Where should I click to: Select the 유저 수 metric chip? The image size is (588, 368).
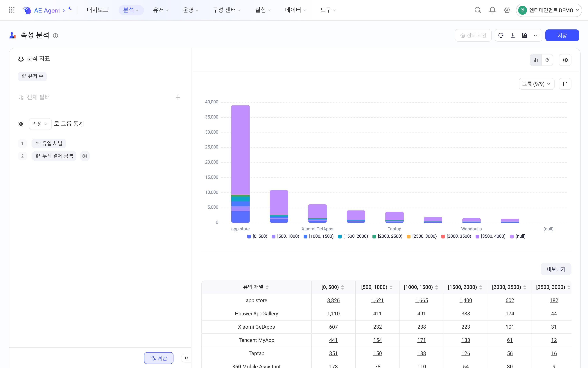(x=32, y=76)
